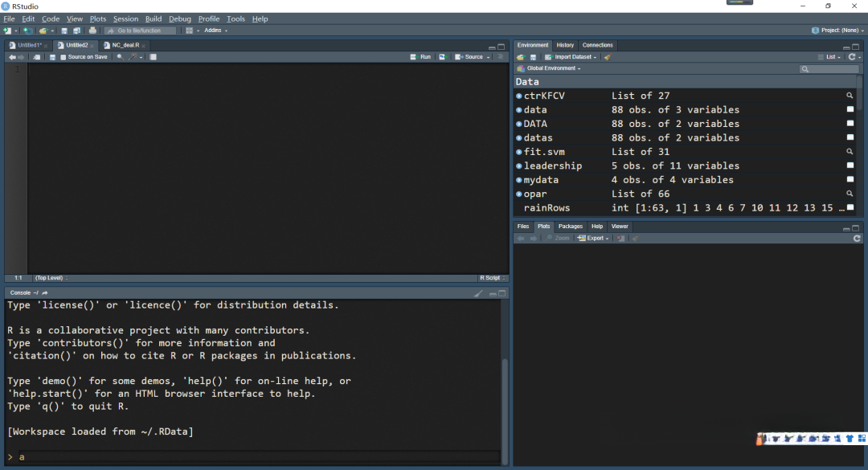Click the print icon in main toolbar
Image resolution: width=868 pixels, height=470 pixels.
pyautogui.click(x=92, y=31)
